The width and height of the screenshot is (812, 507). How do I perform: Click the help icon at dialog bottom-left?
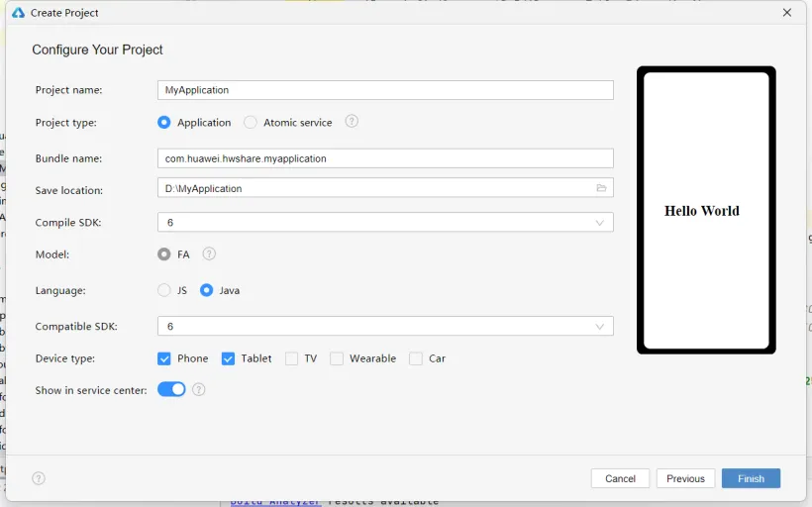(x=39, y=478)
